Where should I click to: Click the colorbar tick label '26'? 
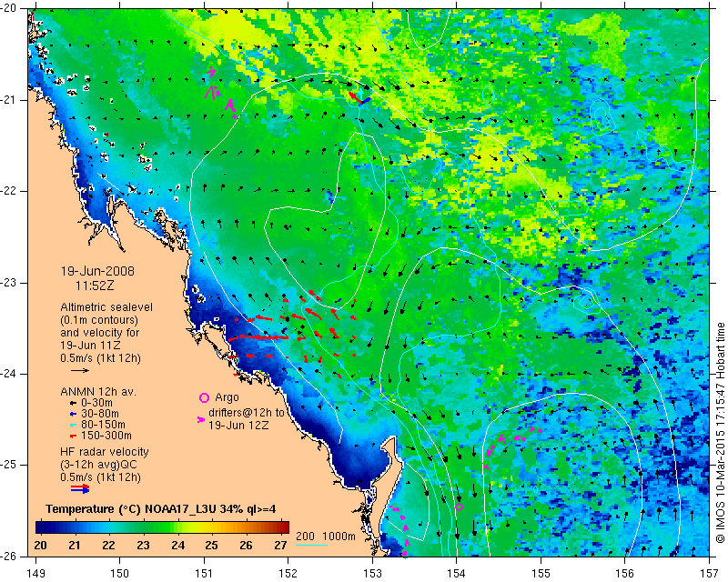pyautogui.click(x=246, y=546)
